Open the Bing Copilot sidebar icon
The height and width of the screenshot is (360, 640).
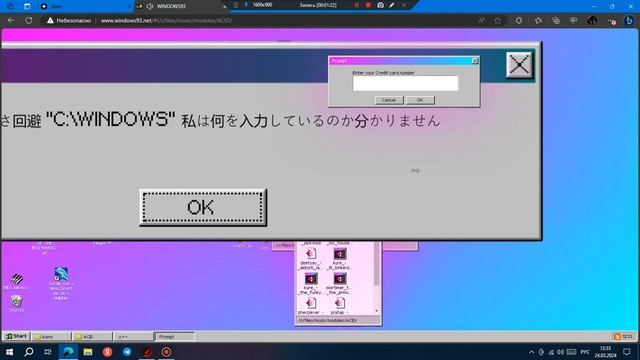(x=629, y=20)
